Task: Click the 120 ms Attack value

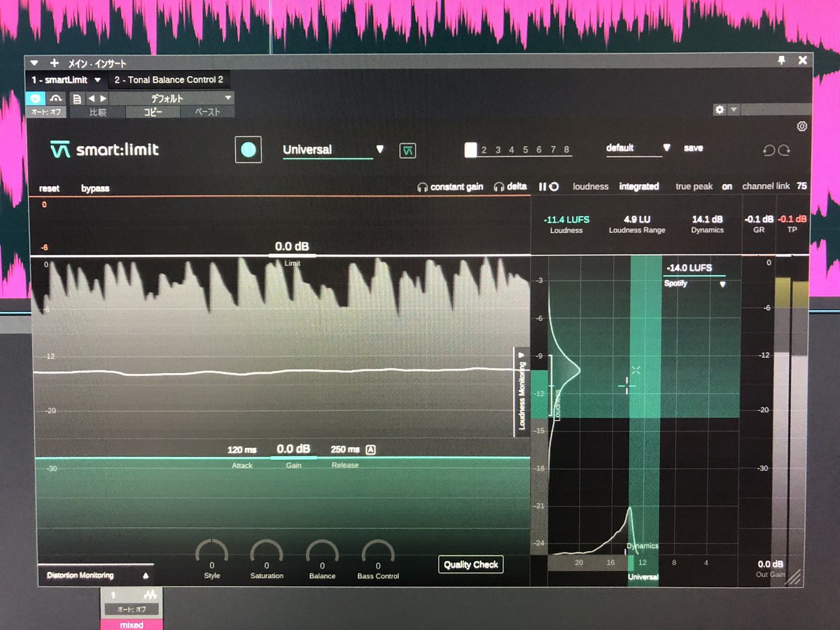Action: [241, 449]
